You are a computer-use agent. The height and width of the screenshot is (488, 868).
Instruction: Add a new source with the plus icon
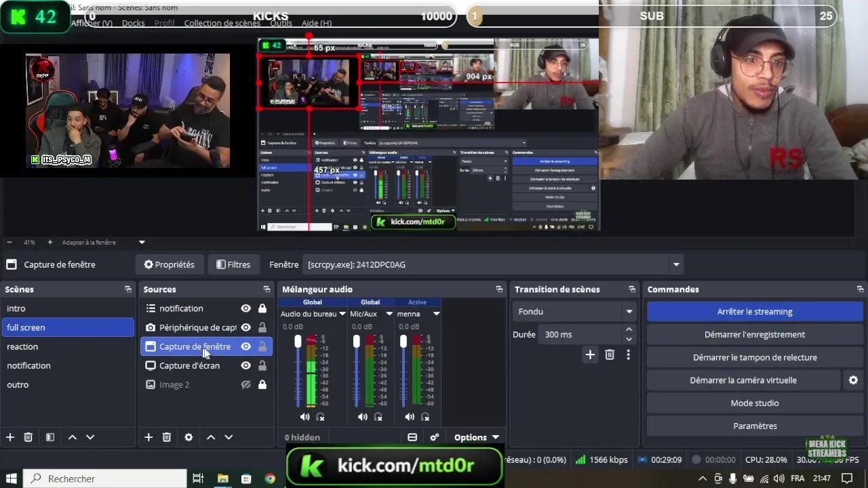coord(149,437)
